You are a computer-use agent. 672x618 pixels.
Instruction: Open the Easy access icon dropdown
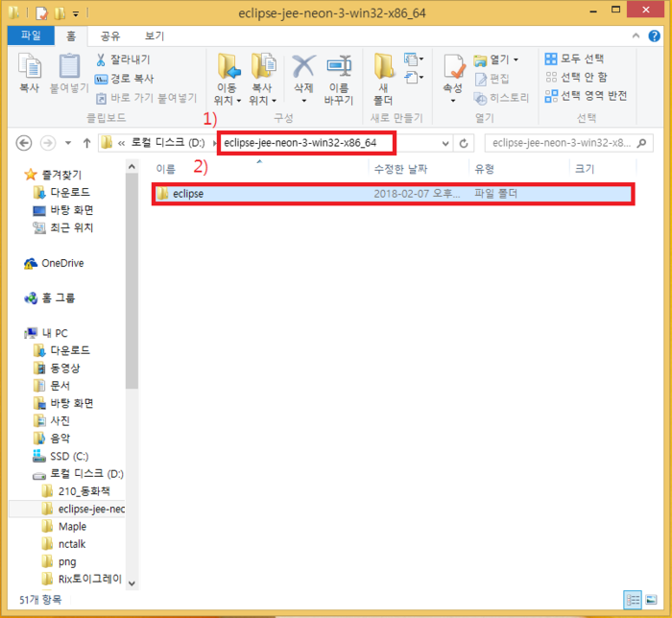[414, 78]
